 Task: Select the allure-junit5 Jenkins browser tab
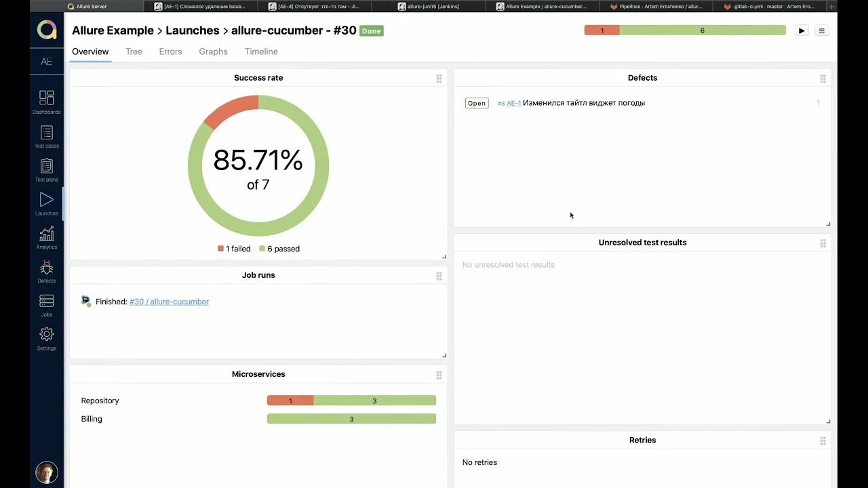[429, 6]
